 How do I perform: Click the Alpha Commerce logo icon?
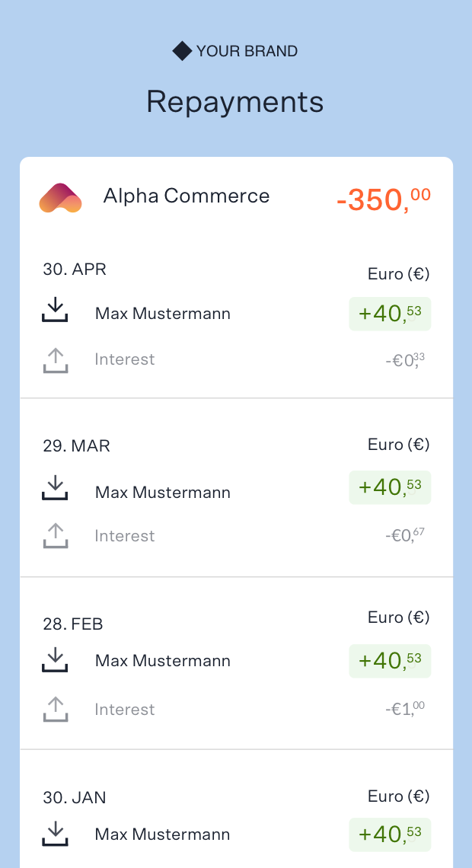click(60, 197)
